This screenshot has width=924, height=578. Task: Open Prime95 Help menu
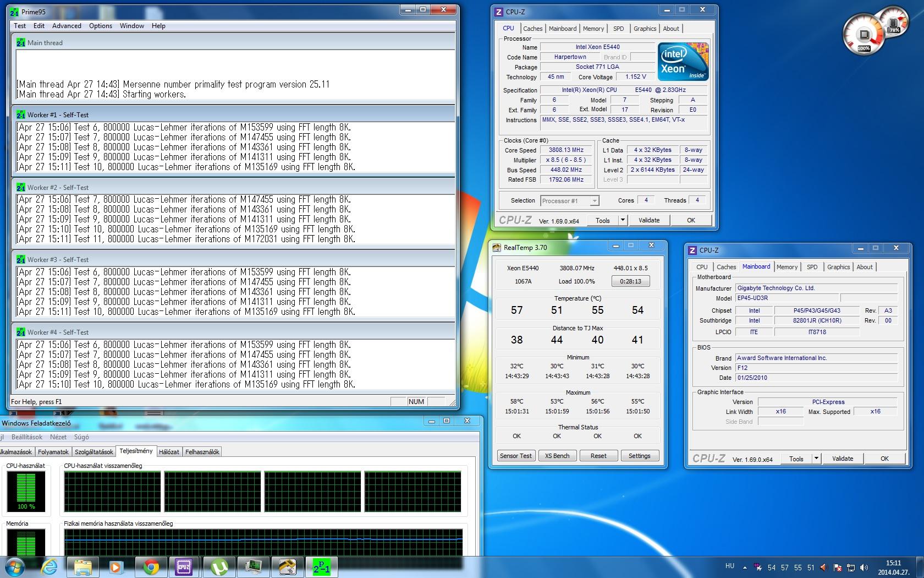tap(158, 26)
